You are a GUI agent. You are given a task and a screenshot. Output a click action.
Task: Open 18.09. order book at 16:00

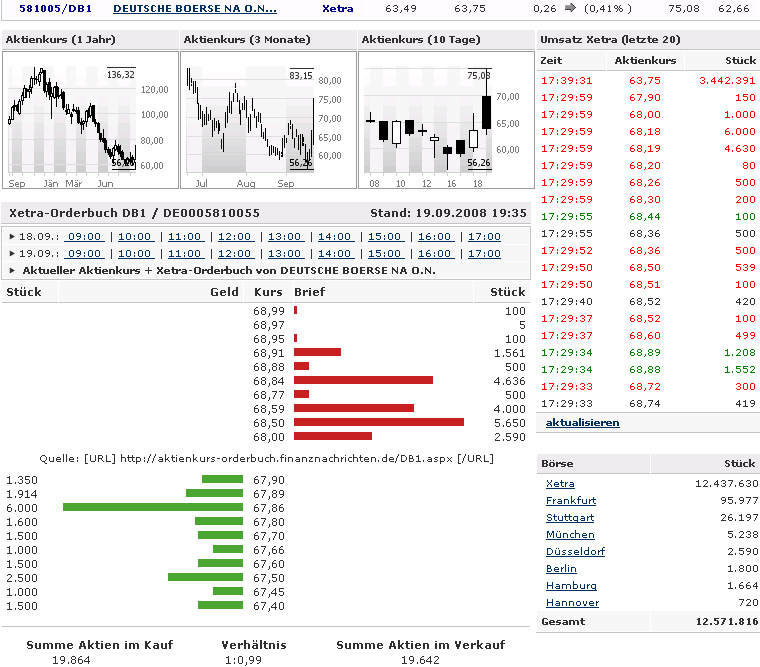(x=435, y=237)
